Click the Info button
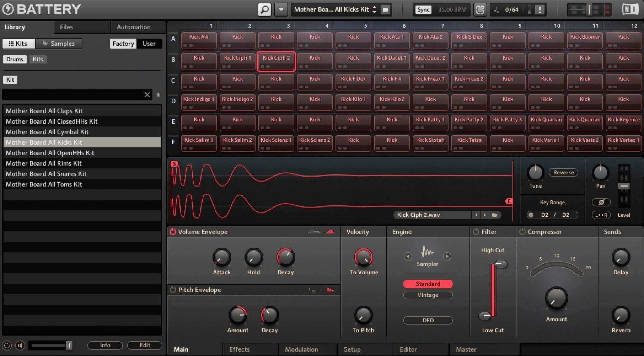 pyautogui.click(x=105, y=345)
